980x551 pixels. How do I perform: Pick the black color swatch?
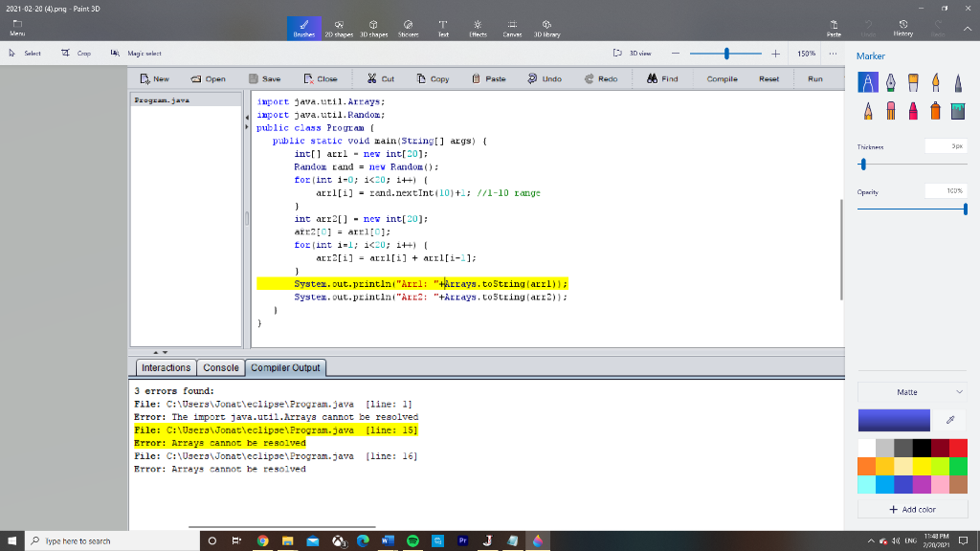tap(921, 448)
